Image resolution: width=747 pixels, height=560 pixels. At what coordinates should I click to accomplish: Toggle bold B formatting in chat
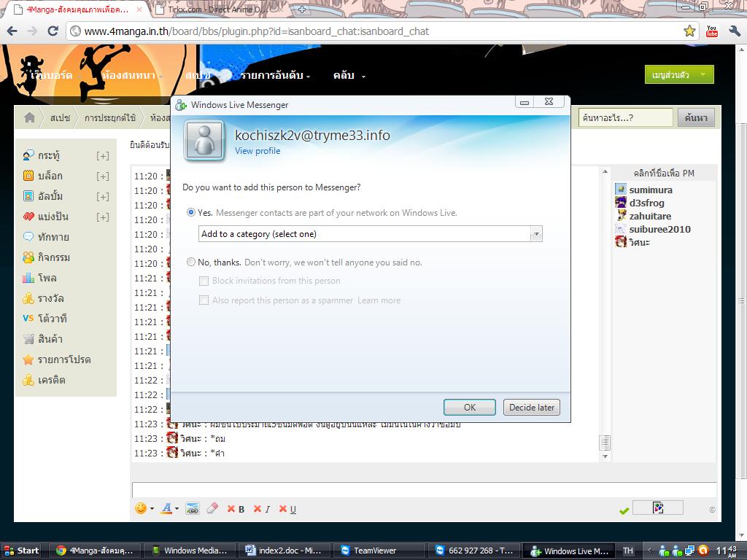(236, 509)
